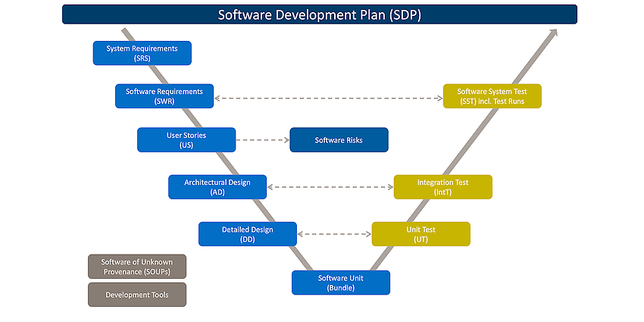Open Software of Unknown Provenance (SOUPs) box
Viewport: 644px width, 322px height.
click(137, 267)
